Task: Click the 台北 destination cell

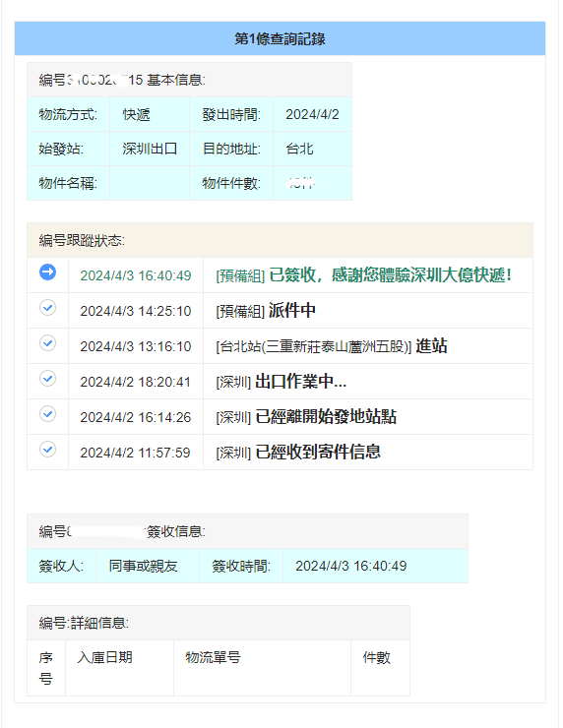Action: (x=312, y=149)
